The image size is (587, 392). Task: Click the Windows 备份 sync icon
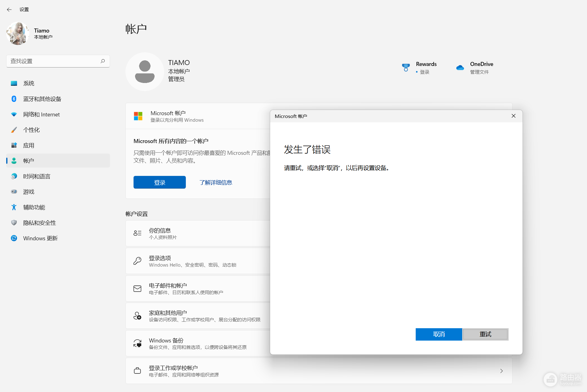[137, 343]
